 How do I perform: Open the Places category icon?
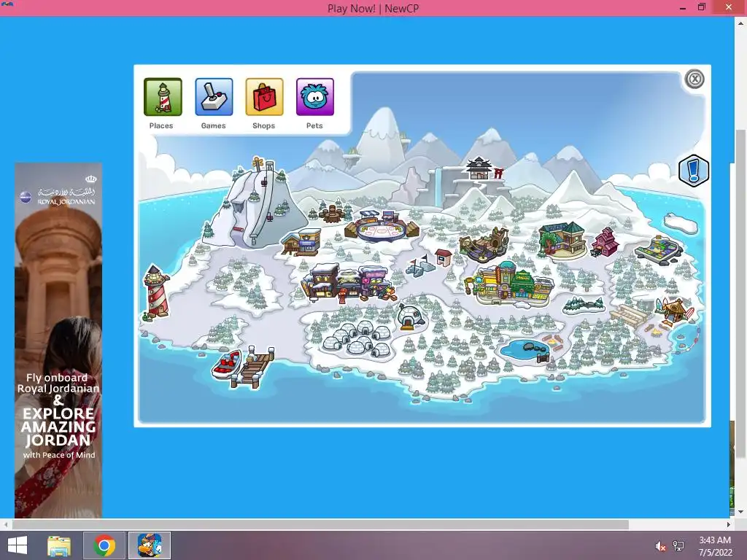click(163, 97)
